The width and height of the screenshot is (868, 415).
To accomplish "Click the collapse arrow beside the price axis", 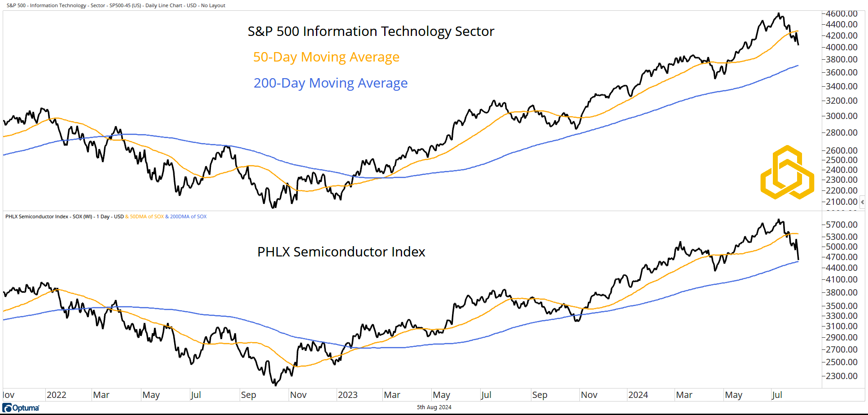I will [x=862, y=202].
